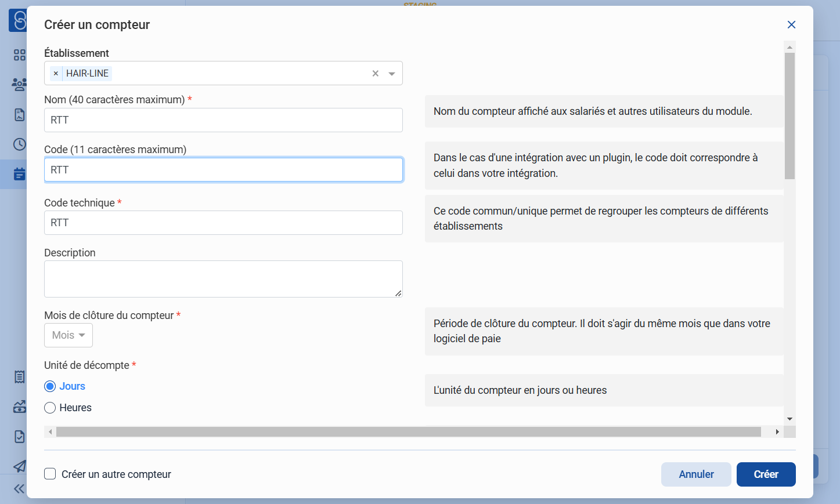This screenshot has width=840, height=504.
Task: Open the money chart icon in sidebar
Action: (20, 407)
